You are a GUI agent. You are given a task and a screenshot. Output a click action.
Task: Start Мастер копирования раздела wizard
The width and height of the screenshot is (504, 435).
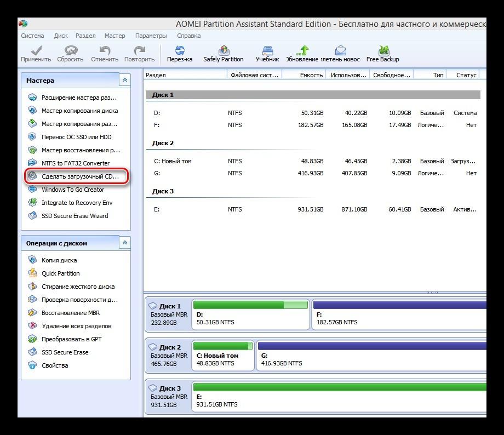tap(73, 124)
